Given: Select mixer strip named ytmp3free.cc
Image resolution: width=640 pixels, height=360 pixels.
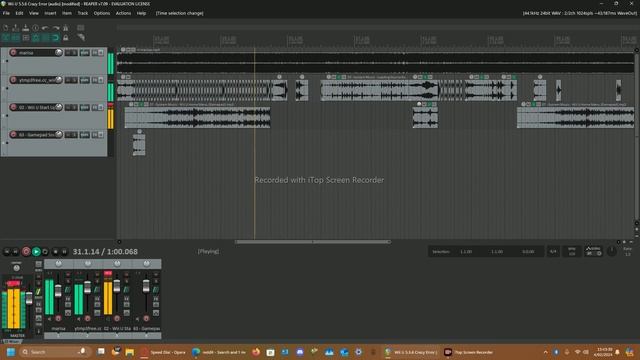Looking at the screenshot, I should (88, 328).
